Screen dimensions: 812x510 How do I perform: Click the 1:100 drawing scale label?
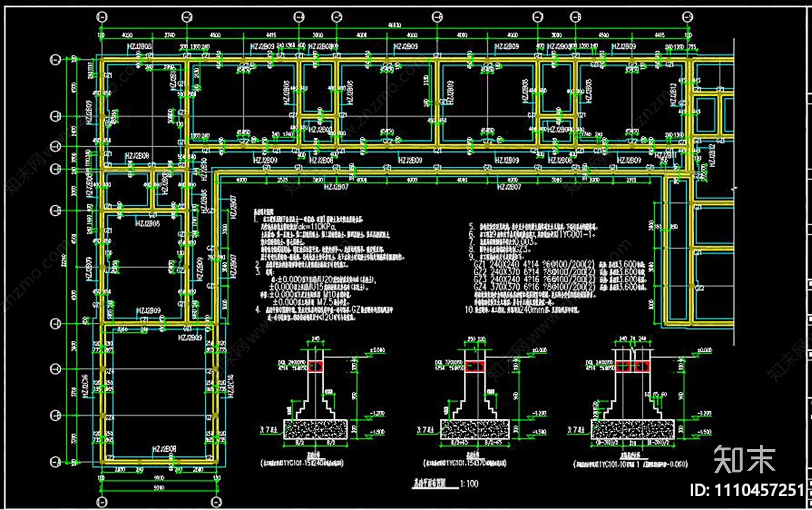469,483
